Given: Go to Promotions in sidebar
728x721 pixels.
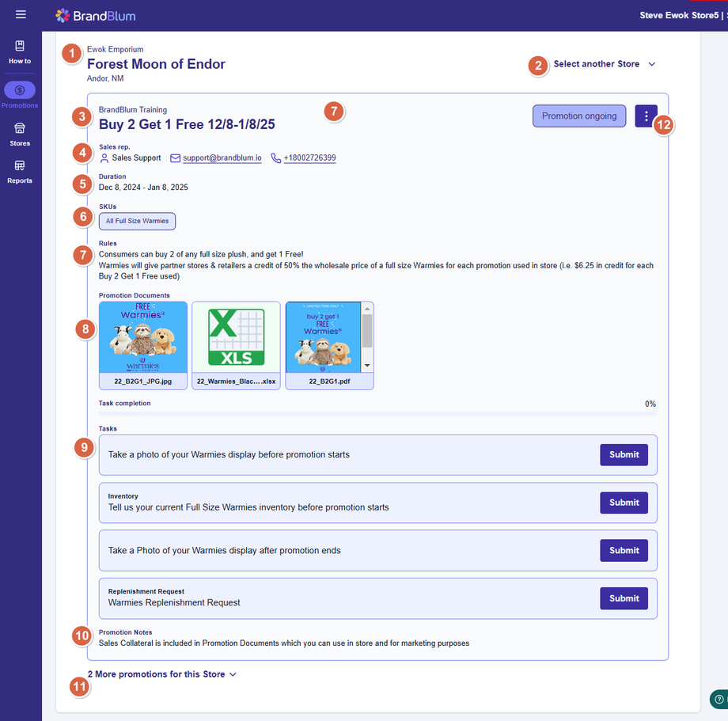Looking at the screenshot, I should tap(20, 95).
